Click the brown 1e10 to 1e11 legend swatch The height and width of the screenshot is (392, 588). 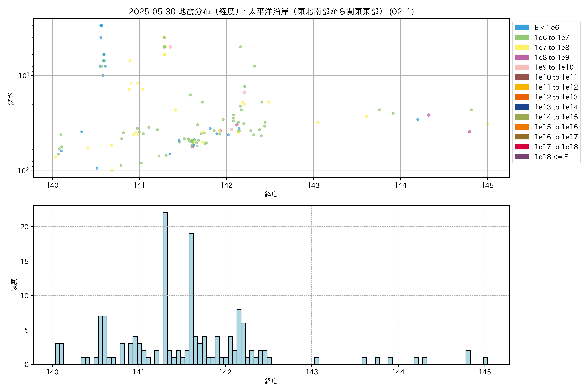[522, 77]
